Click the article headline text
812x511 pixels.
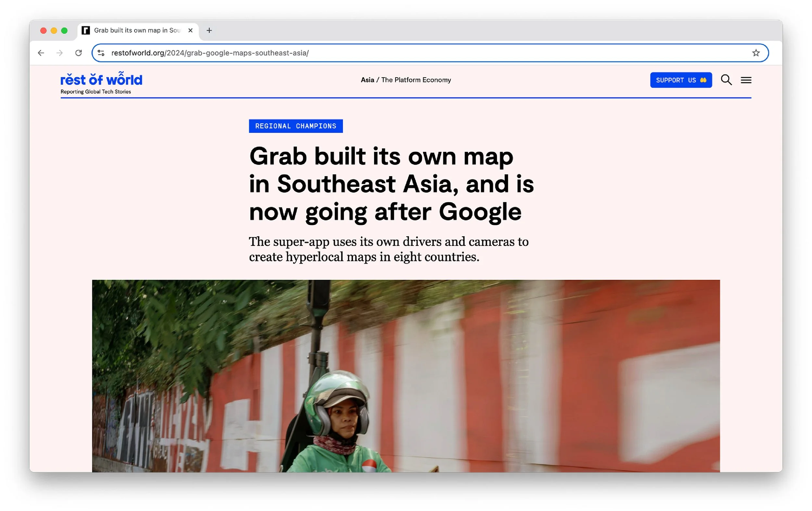click(391, 184)
